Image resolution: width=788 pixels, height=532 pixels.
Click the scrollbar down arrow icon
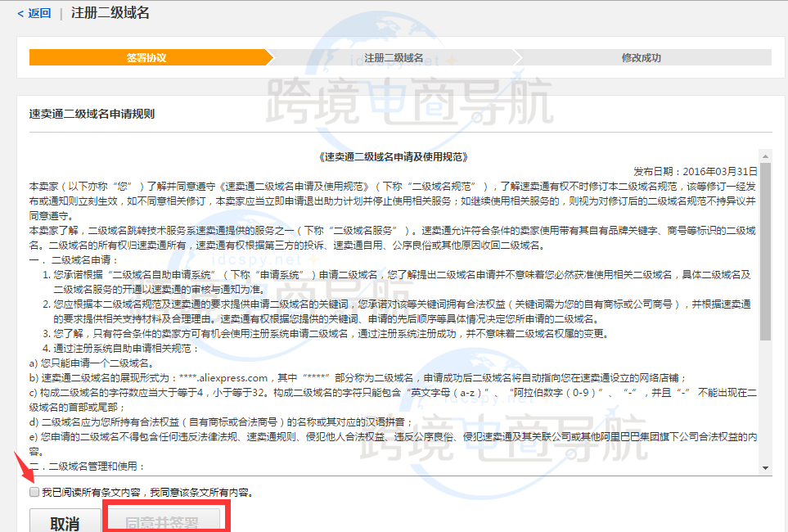(x=764, y=468)
